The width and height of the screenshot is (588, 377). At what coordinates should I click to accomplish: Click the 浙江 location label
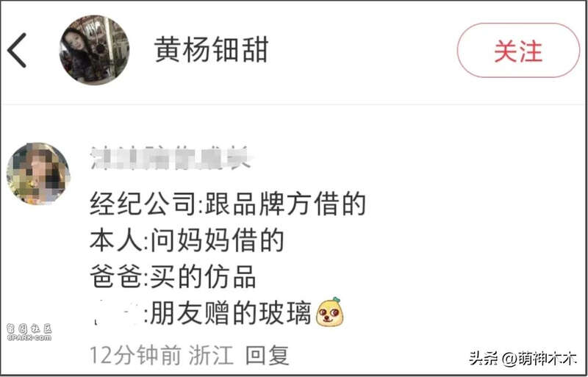click(x=211, y=355)
